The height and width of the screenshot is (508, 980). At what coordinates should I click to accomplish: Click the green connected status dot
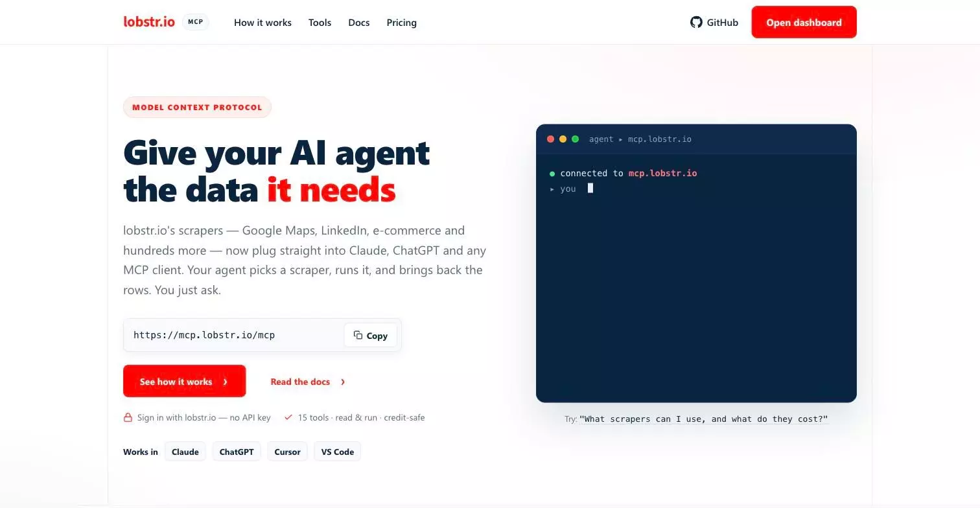tap(552, 174)
